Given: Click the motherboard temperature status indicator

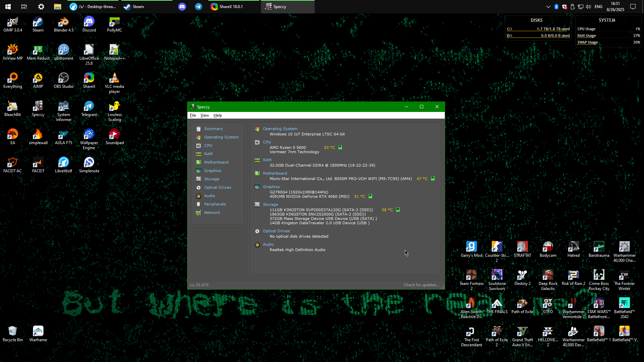Looking at the screenshot, I should click(433, 179).
